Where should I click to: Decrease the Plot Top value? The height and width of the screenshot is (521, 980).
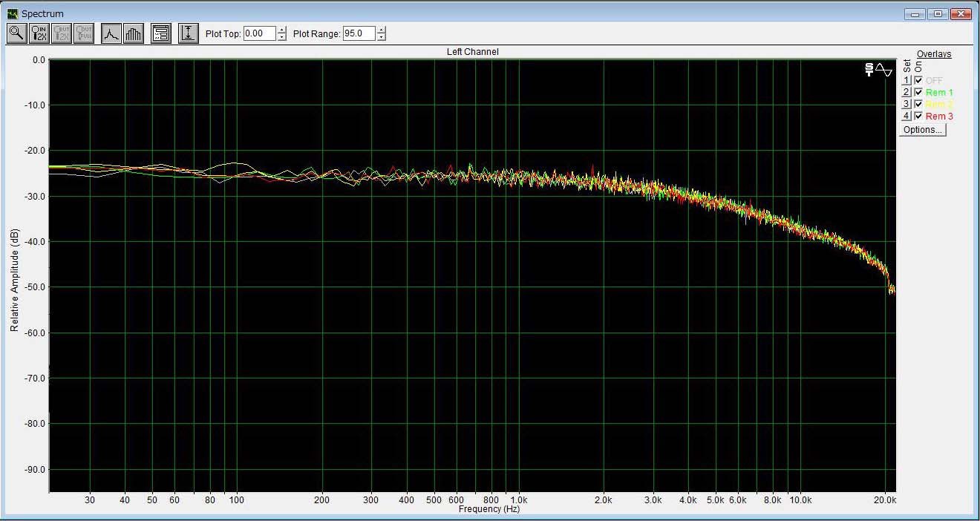click(x=281, y=37)
